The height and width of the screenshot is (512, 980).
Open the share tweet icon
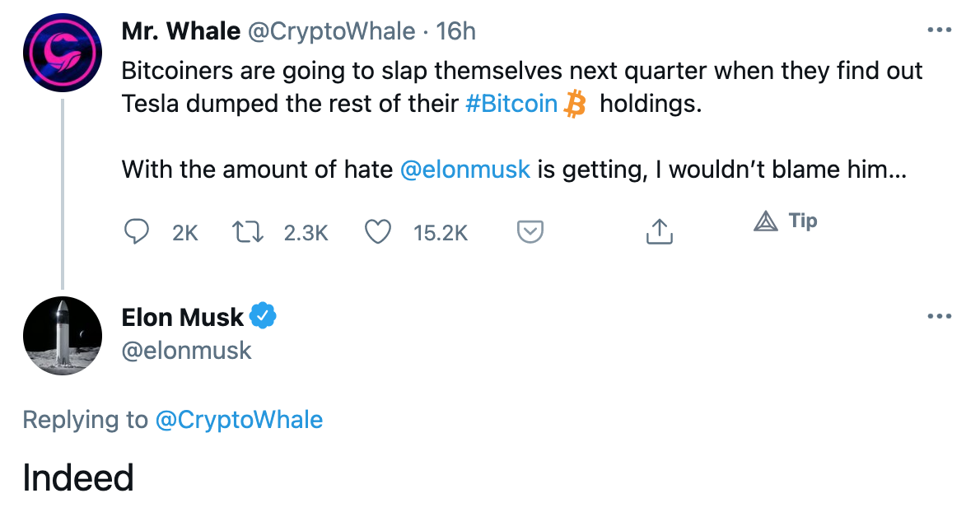(659, 233)
